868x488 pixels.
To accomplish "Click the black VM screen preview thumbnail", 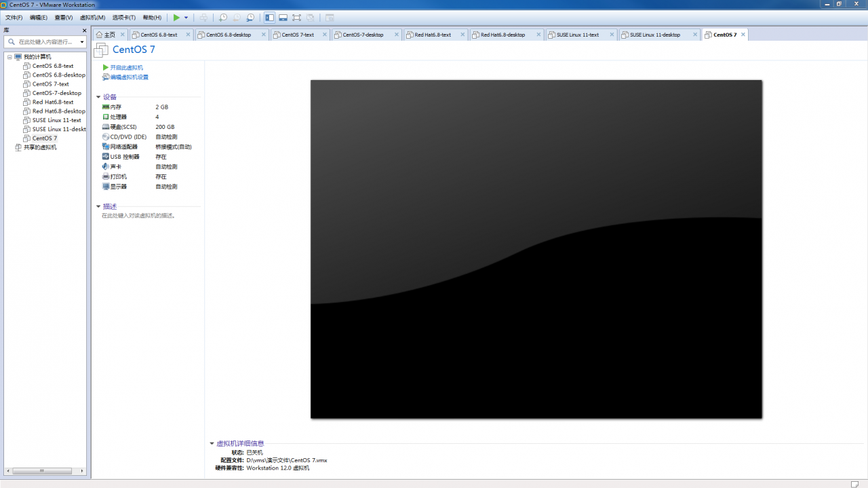I will tap(536, 249).
